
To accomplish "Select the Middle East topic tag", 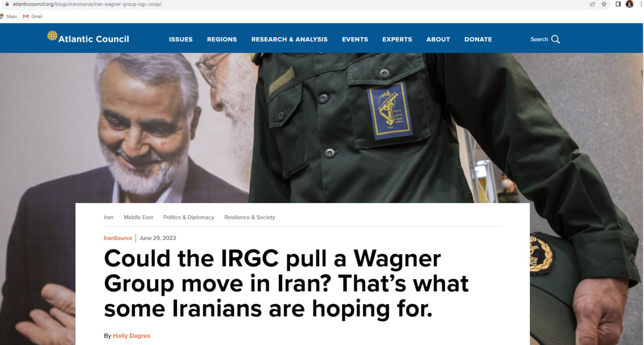I will click(x=138, y=217).
